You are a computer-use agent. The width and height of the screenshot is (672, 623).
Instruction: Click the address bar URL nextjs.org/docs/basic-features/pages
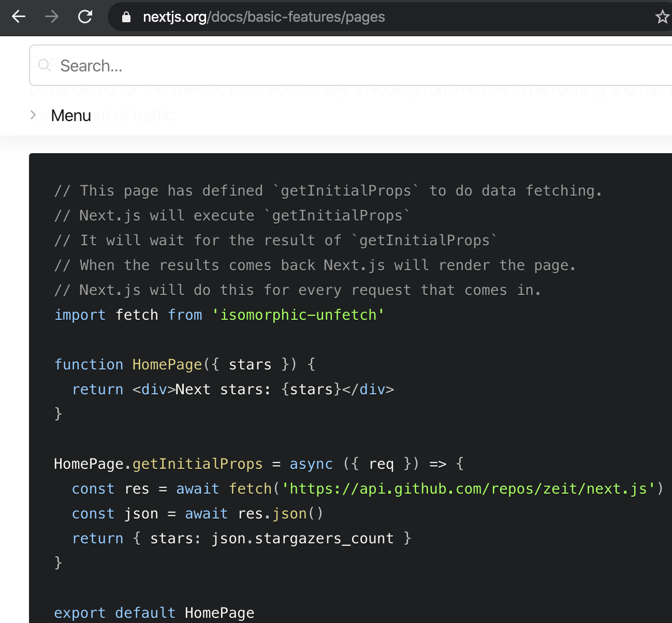[x=264, y=17]
